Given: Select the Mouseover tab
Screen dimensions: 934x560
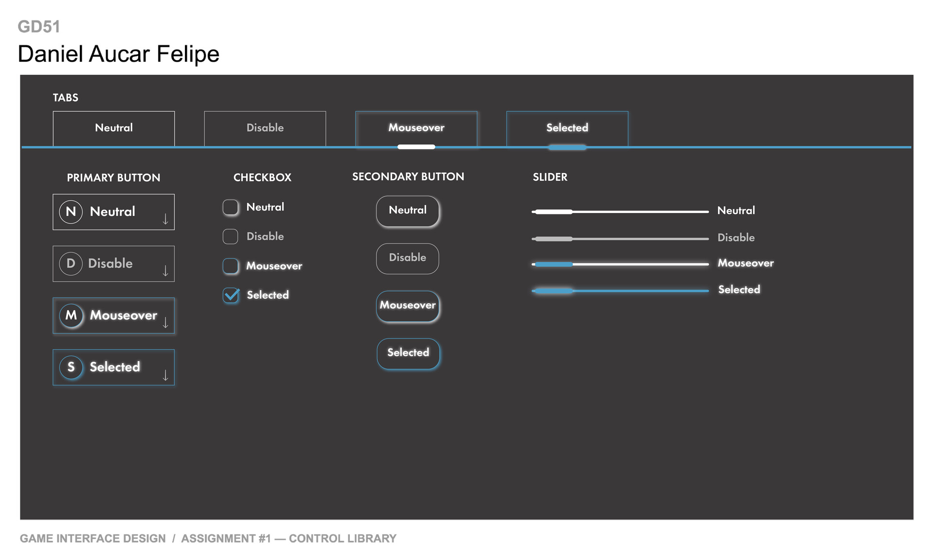Looking at the screenshot, I should tap(416, 128).
